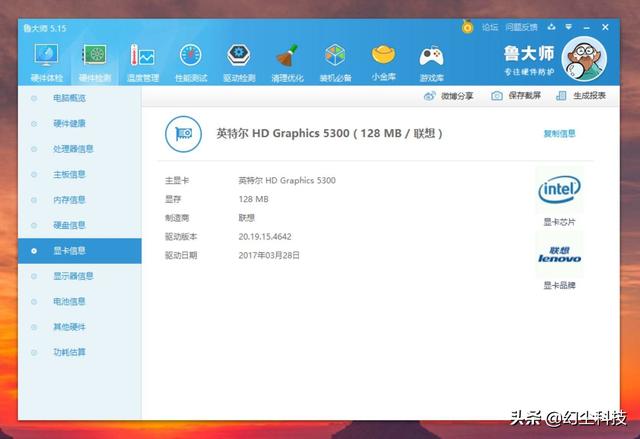Image resolution: width=640 pixels, height=439 pixels.
Task: Click the 显存 value 128 MB
Action: [x=253, y=199]
